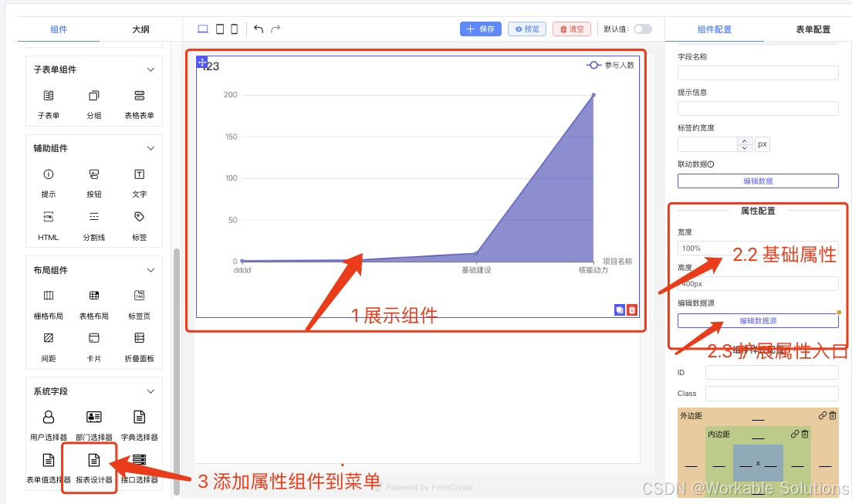
Task: Click the 保存 button
Action: [480, 27]
